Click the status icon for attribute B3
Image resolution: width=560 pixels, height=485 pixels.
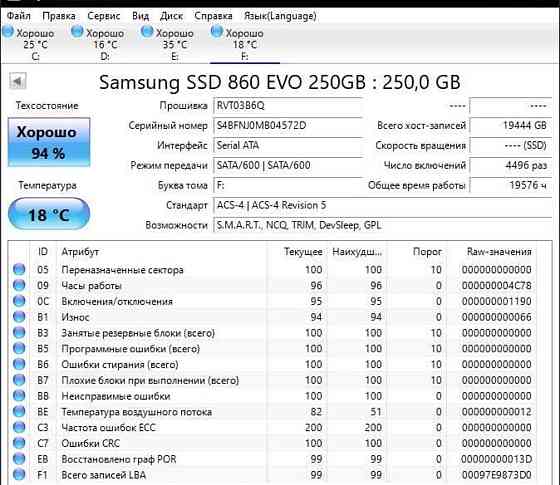pyautogui.click(x=19, y=332)
